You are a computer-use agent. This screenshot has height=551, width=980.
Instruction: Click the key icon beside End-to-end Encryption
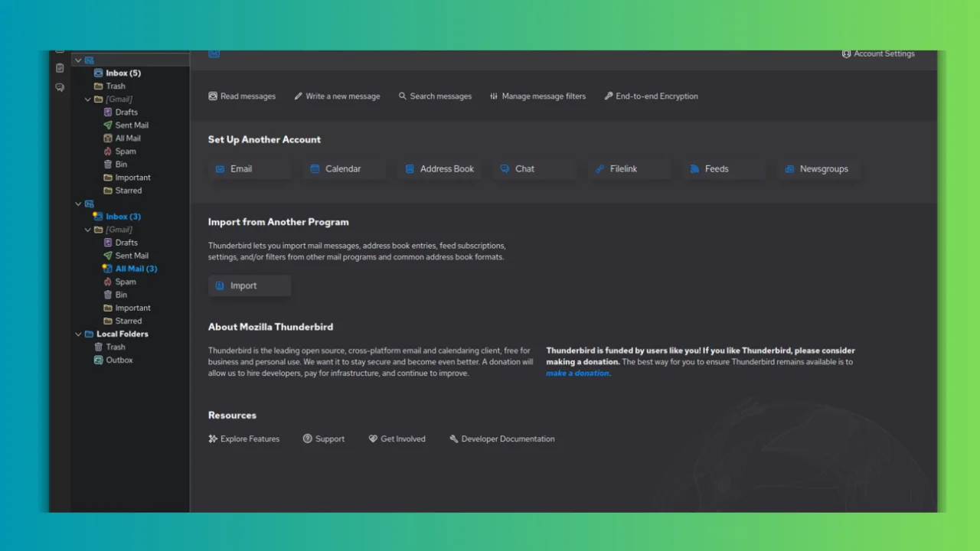tap(609, 96)
